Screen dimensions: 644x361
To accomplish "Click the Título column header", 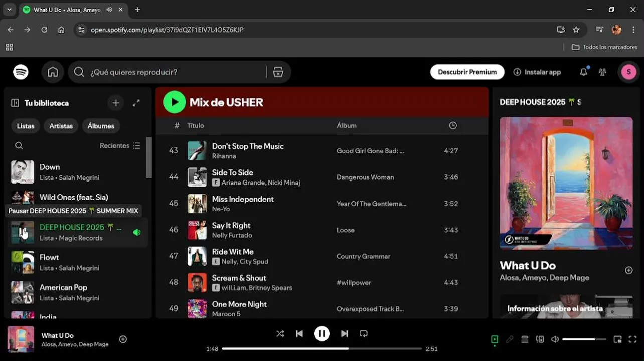I will click(196, 126).
